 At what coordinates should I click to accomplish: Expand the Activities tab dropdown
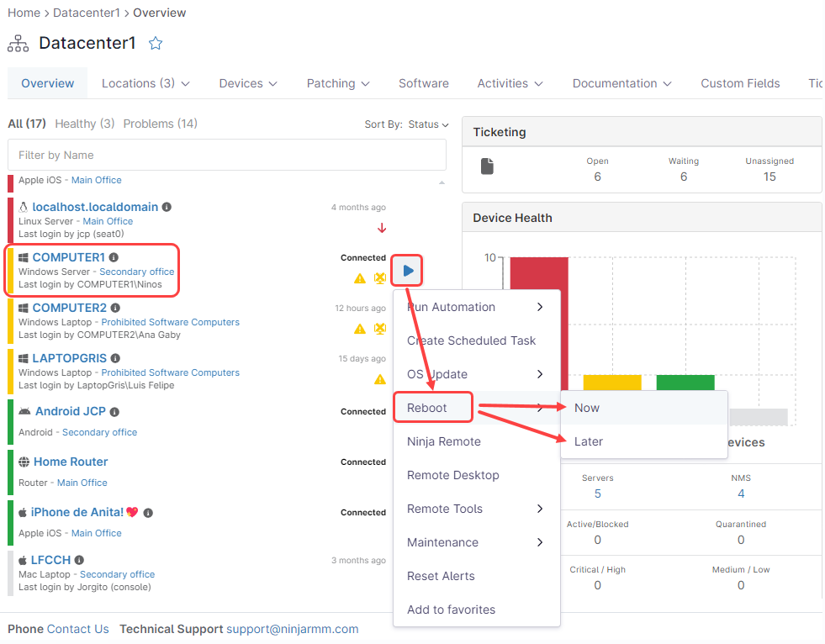pyautogui.click(x=538, y=84)
